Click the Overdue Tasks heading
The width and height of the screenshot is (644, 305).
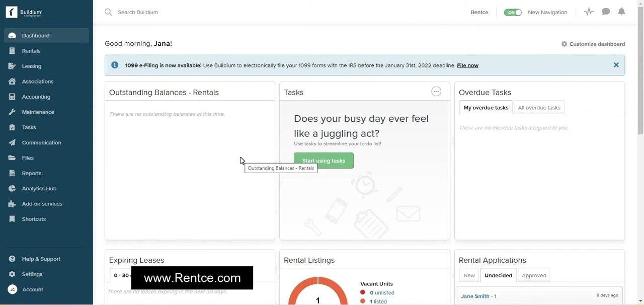(485, 92)
